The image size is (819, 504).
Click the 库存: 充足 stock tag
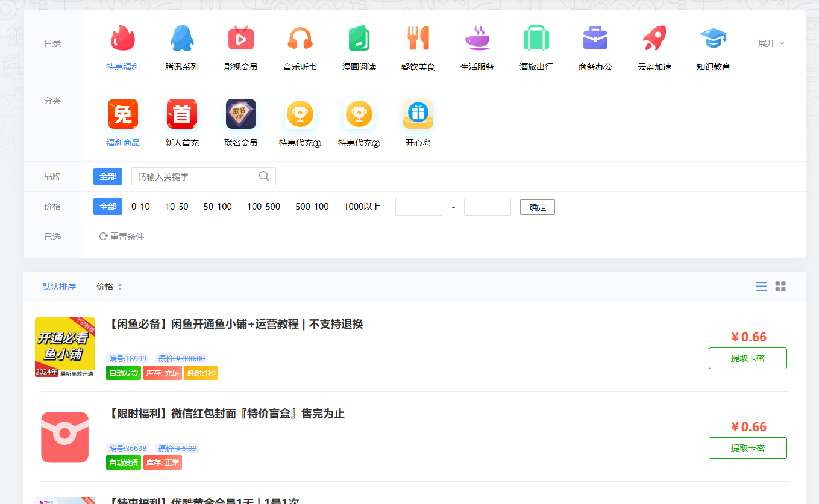pyautogui.click(x=163, y=373)
